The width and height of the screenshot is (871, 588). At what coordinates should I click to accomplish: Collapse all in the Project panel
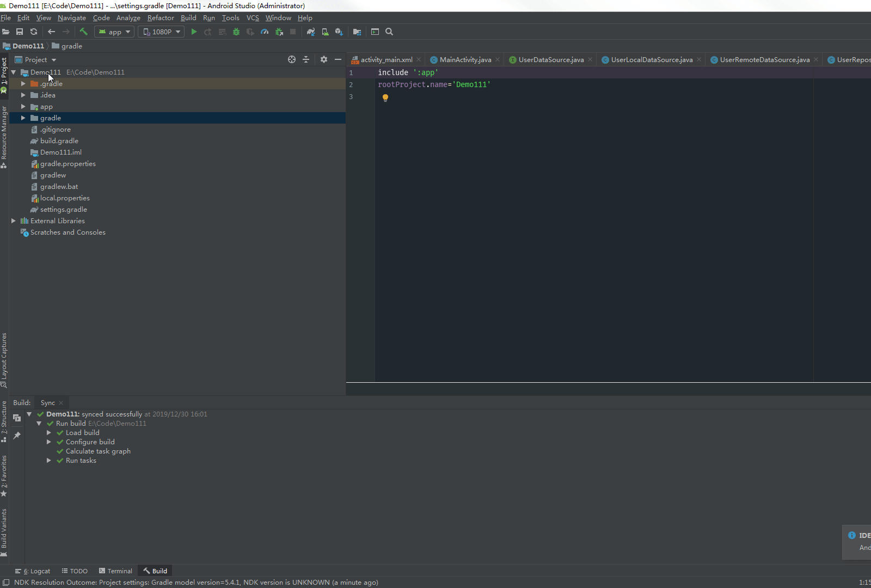tap(306, 59)
